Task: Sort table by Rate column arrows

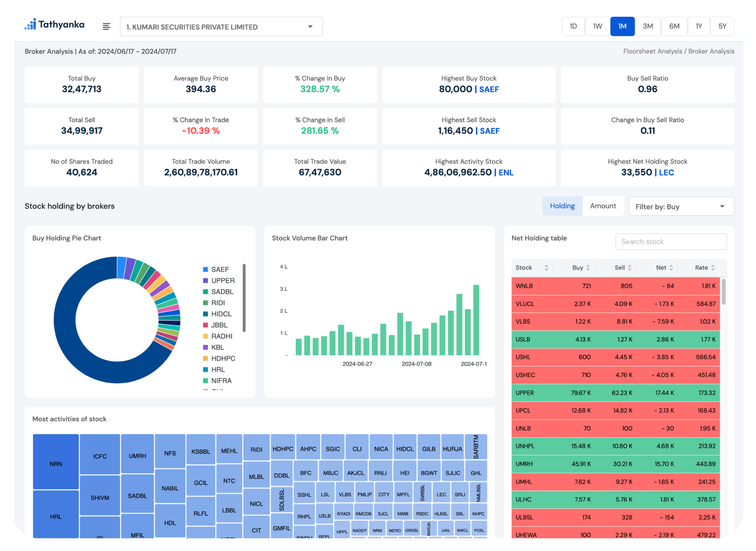Action: 713,268
